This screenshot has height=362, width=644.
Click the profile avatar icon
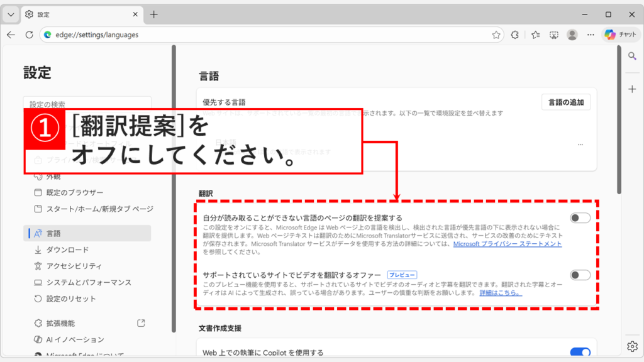[572, 35]
